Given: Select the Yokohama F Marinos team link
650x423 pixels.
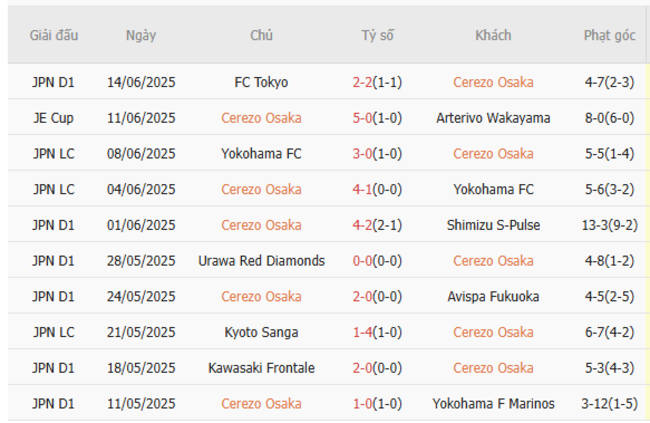Looking at the screenshot, I should point(493,404).
